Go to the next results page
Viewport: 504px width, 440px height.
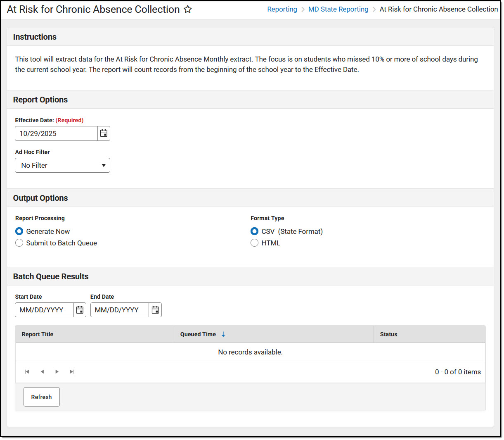tap(57, 371)
